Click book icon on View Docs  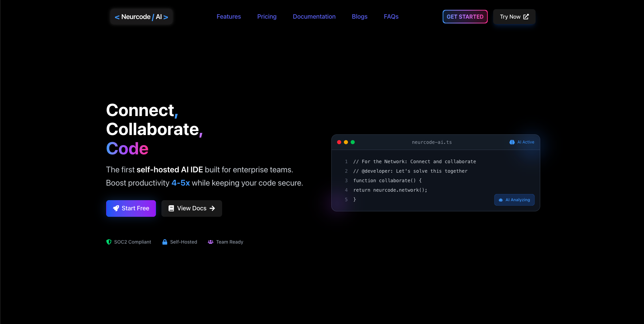(x=171, y=208)
